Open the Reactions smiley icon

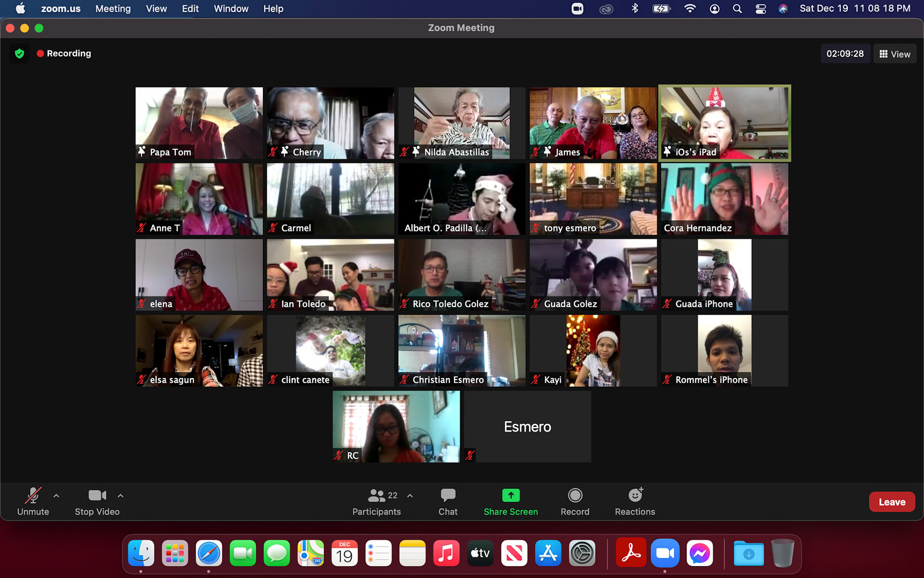click(x=635, y=496)
